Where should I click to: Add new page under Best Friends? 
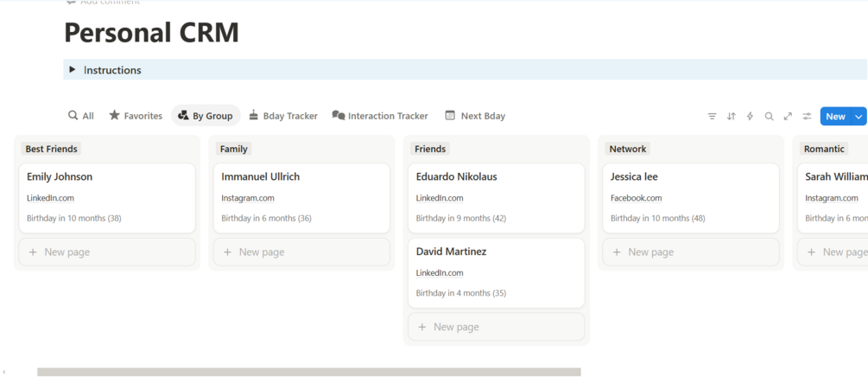pyautogui.click(x=107, y=253)
